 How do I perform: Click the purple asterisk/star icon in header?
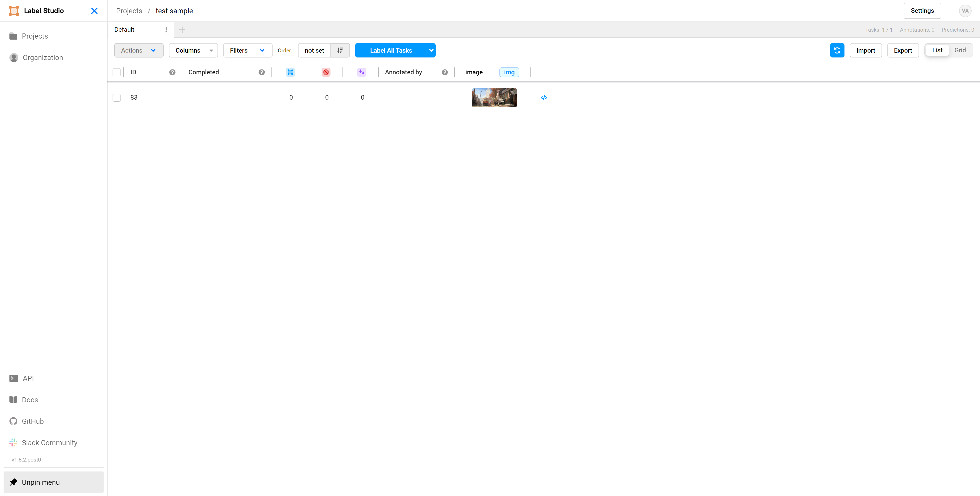point(362,72)
